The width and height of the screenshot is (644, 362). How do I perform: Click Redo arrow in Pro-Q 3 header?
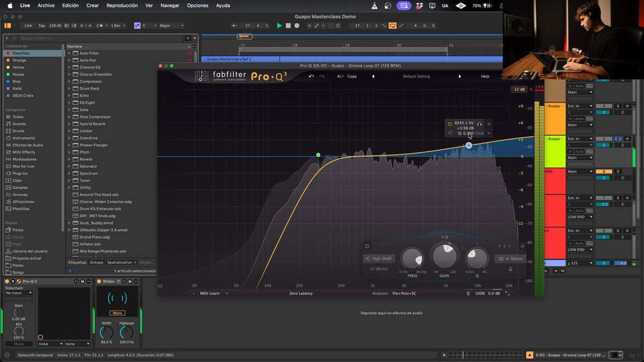tap(321, 76)
